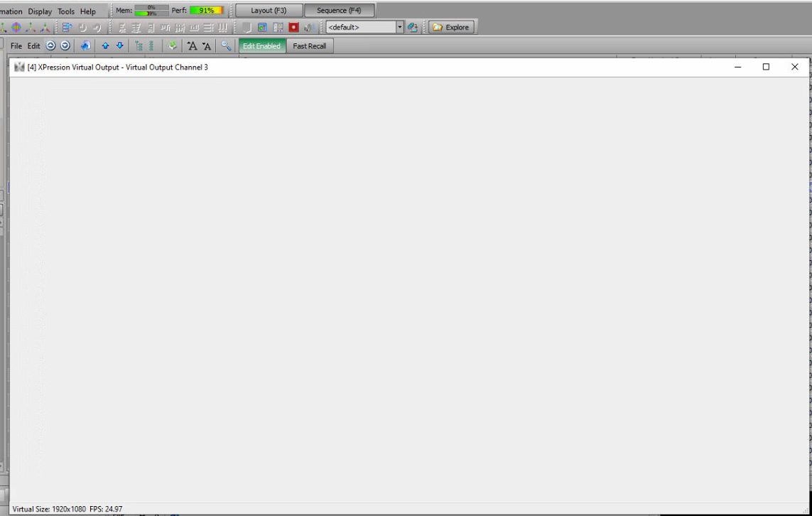812x516 pixels.
Task: Enable Fast Recall mode
Action: tap(309, 45)
